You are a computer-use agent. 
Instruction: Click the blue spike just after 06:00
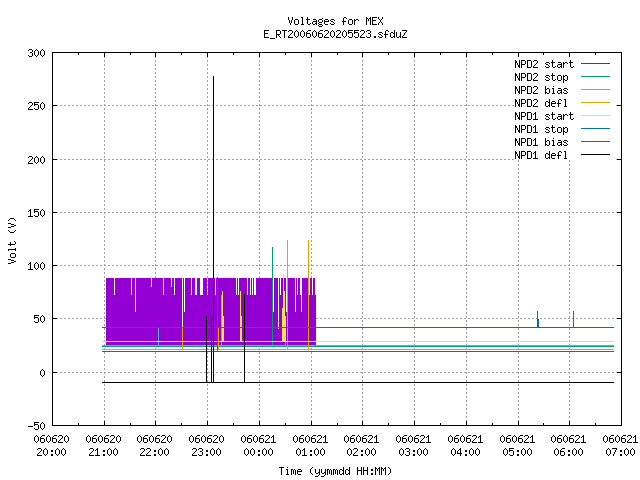click(x=573, y=319)
